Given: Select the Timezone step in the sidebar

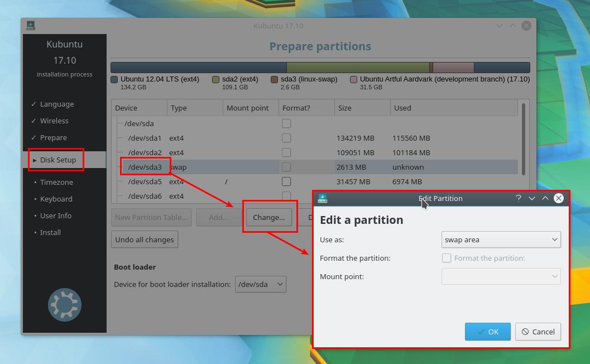Looking at the screenshot, I should pyautogui.click(x=56, y=182).
